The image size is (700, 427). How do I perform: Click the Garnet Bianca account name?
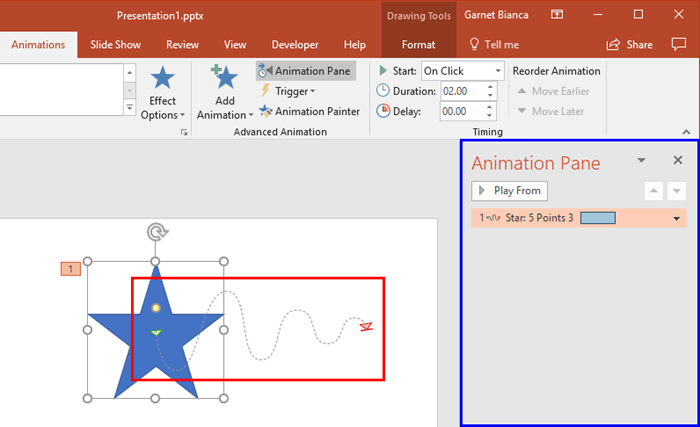click(x=496, y=15)
